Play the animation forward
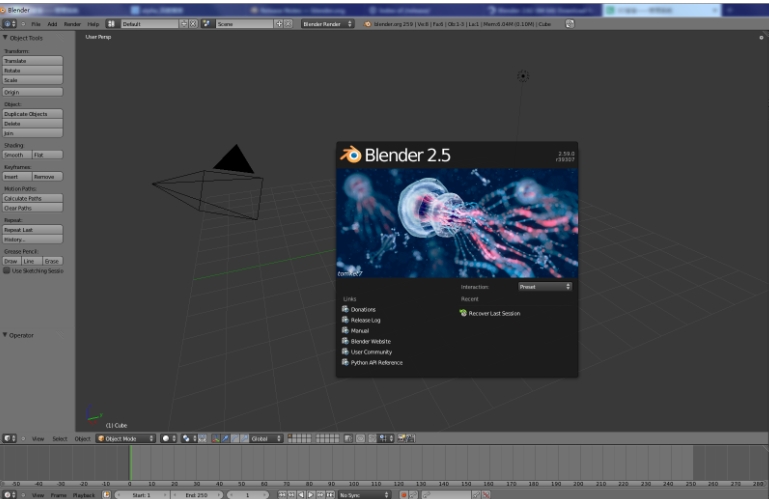769x499 pixels. [311, 495]
